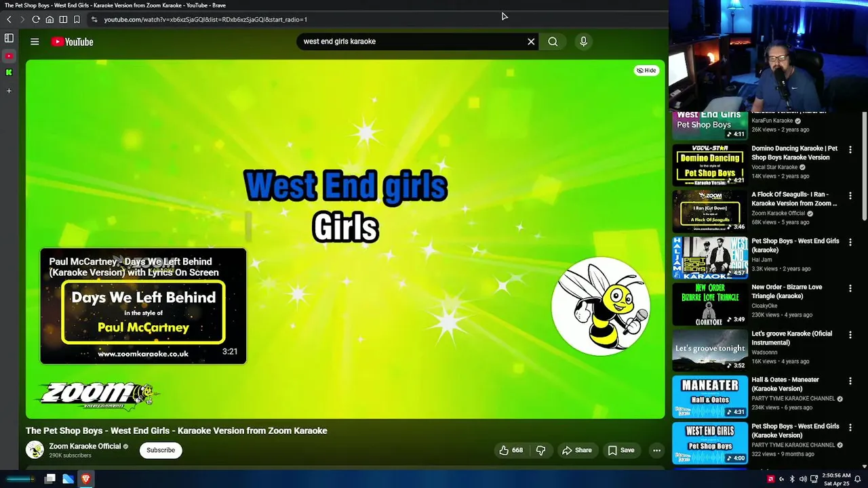Switch to the green K vertical tab
Image resolution: width=868 pixels, height=488 pixels.
coord(9,72)
